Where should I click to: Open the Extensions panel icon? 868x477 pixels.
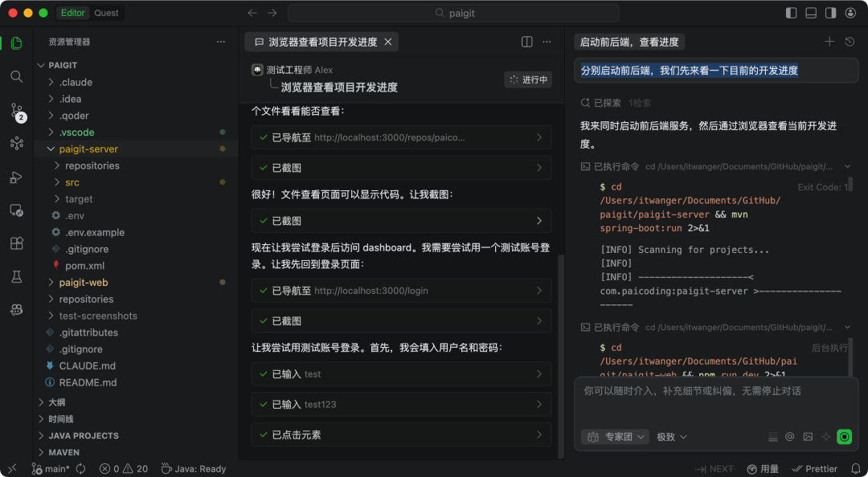[x=16, y=243]
